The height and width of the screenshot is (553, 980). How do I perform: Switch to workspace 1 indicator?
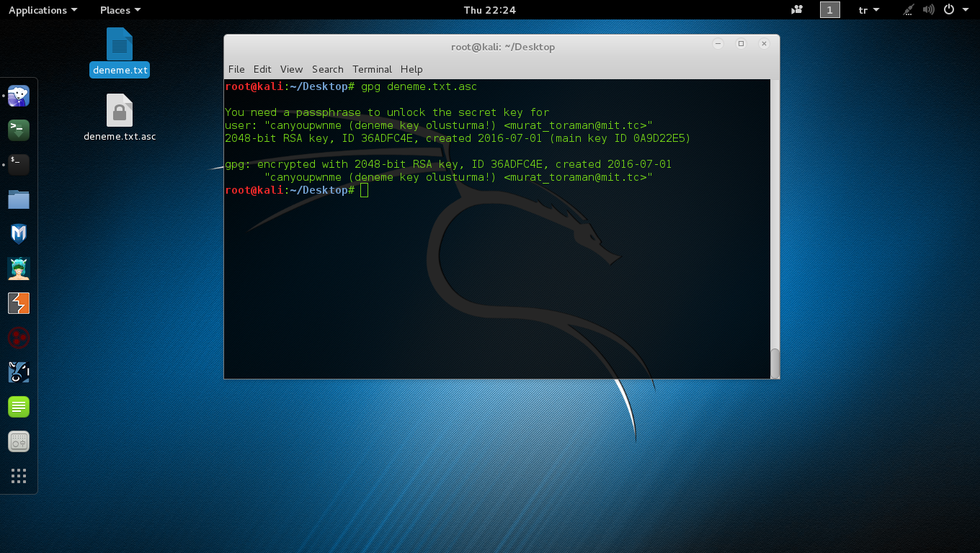click(829, 10)
